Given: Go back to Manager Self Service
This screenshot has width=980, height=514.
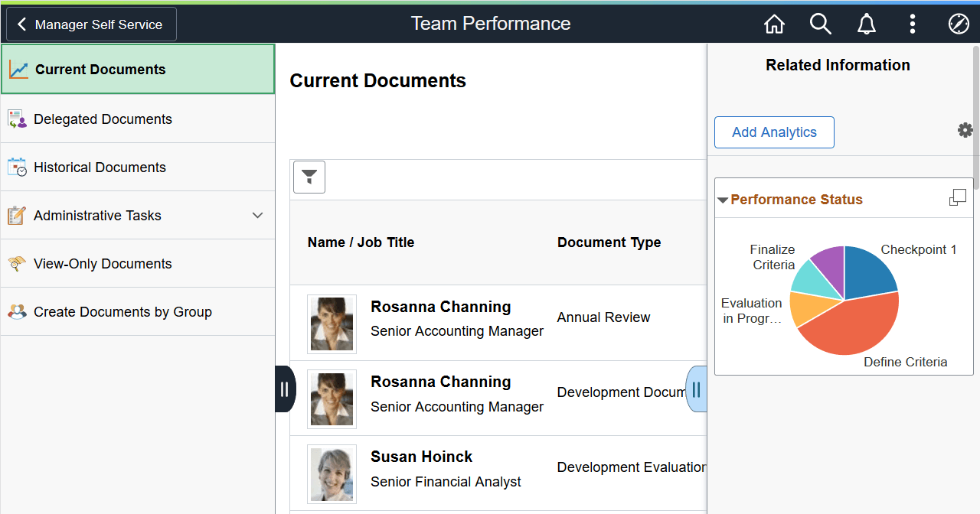Looking at the screenshot, I should pyautogui.click(x=91, y=24).
